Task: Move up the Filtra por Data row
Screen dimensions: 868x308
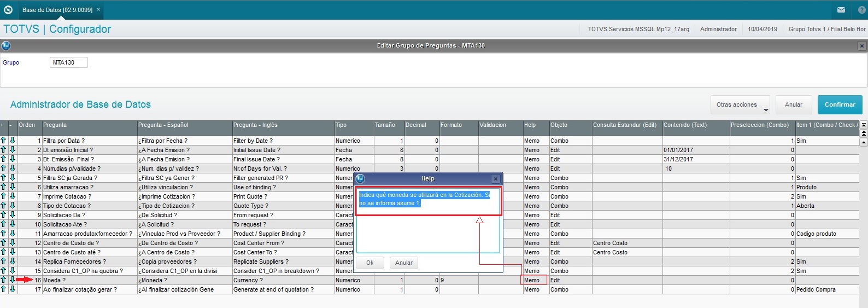Action: tap(3, 141)
